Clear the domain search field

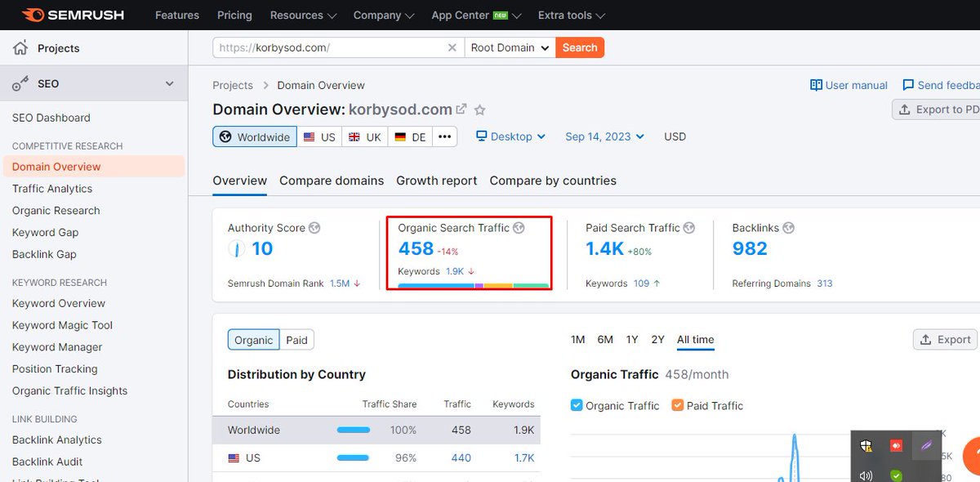click(x=452, y=47)
